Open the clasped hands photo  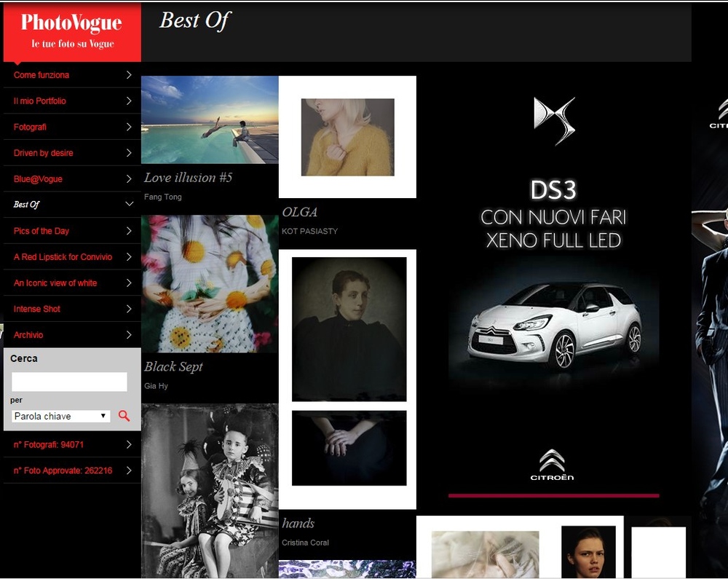pos(349,448)
